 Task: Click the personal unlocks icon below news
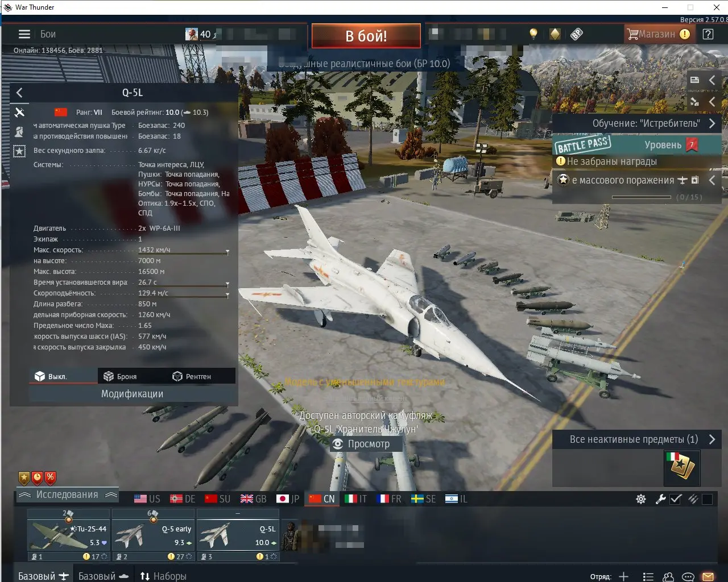pyautogui.click(x=694, y=102)
